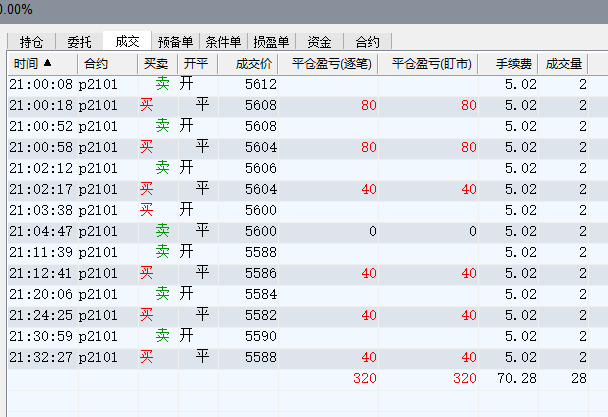Open the 委托 tab

[x=79, y=42]
